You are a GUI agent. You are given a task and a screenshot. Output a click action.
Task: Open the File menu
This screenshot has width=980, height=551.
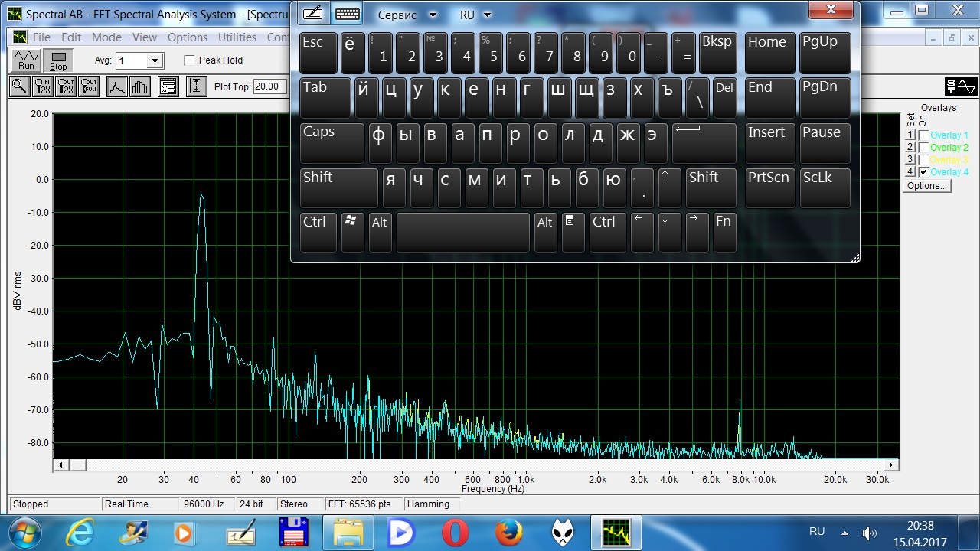pyautogui.click(x=41, y=37)
